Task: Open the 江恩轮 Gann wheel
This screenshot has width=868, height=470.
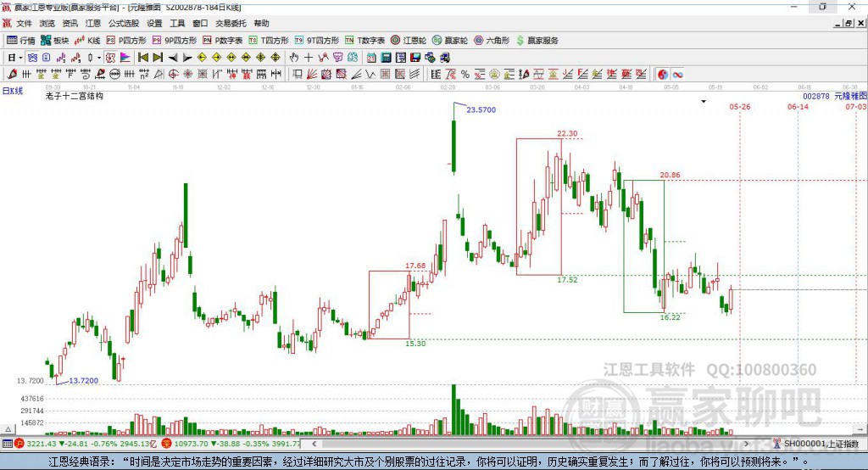Action: tap(409, 41)
